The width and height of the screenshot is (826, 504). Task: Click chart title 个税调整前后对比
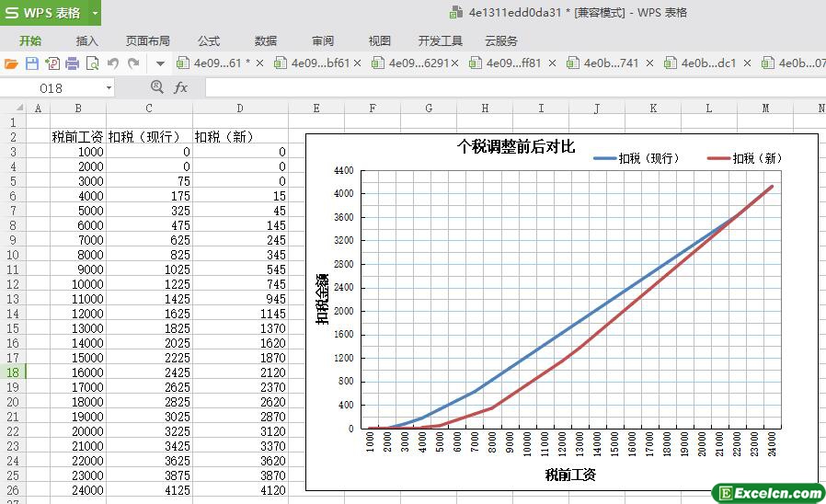(516, 146)
